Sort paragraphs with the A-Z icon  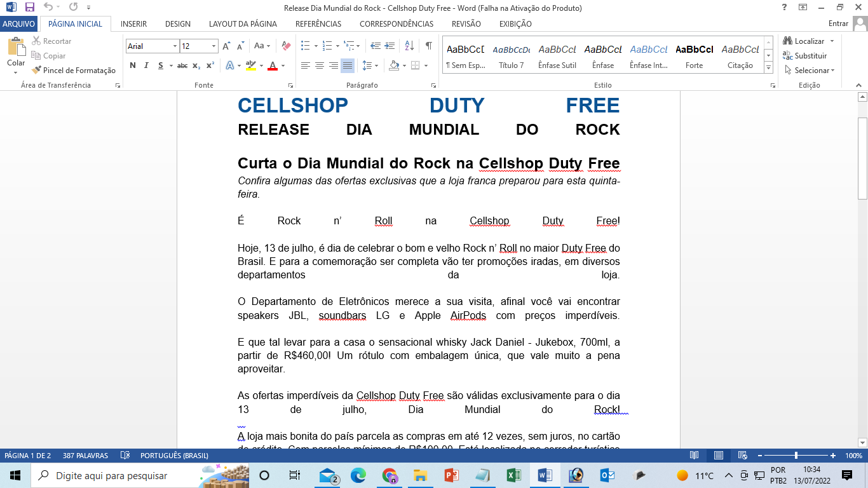409,46
